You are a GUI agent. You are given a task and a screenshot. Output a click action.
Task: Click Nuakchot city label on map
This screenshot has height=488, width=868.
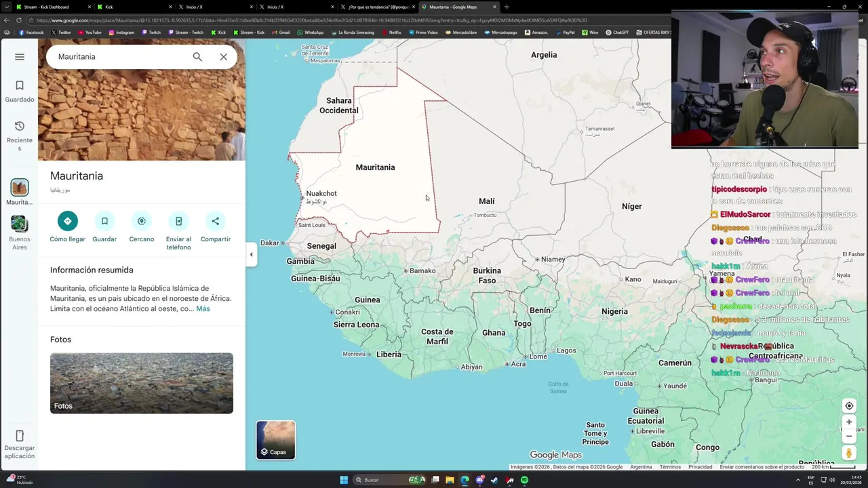click(321, 194)
